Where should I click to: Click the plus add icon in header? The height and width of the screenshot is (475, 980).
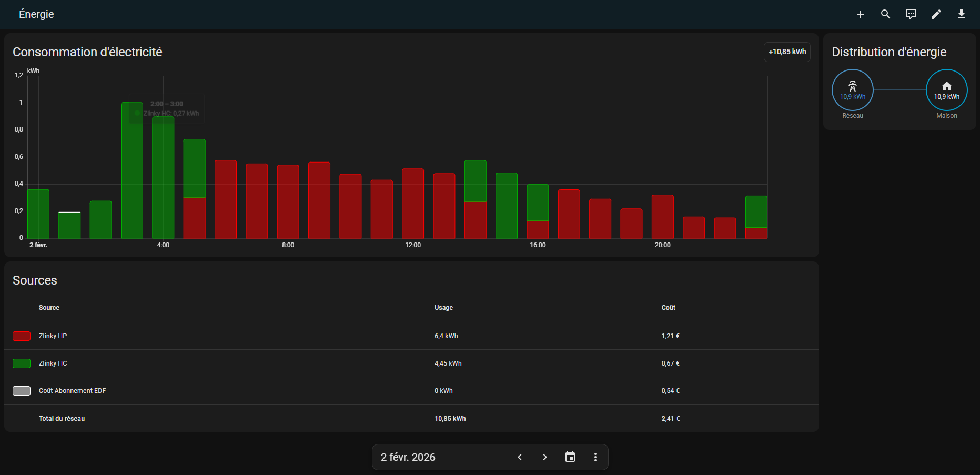[861, 14]
